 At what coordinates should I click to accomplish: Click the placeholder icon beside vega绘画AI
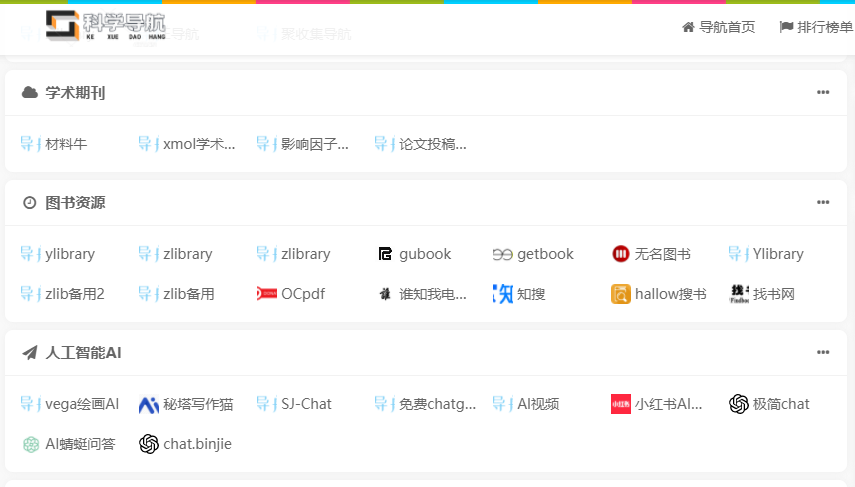coord(31,404)
